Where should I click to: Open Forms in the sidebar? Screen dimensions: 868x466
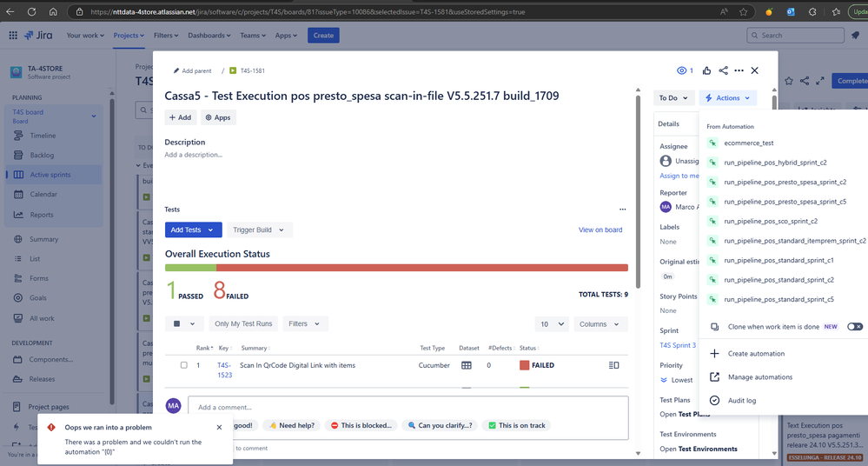coord(39,278)
